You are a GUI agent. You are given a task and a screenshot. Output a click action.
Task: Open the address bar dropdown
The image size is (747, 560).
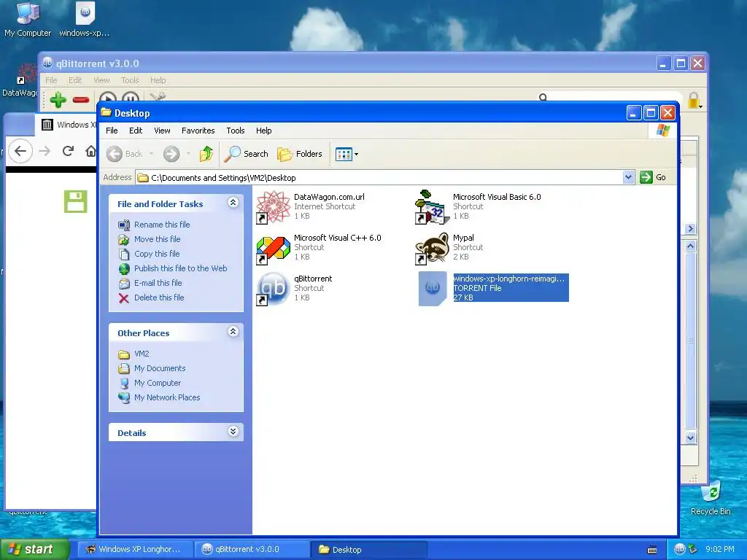coord(628,177)
